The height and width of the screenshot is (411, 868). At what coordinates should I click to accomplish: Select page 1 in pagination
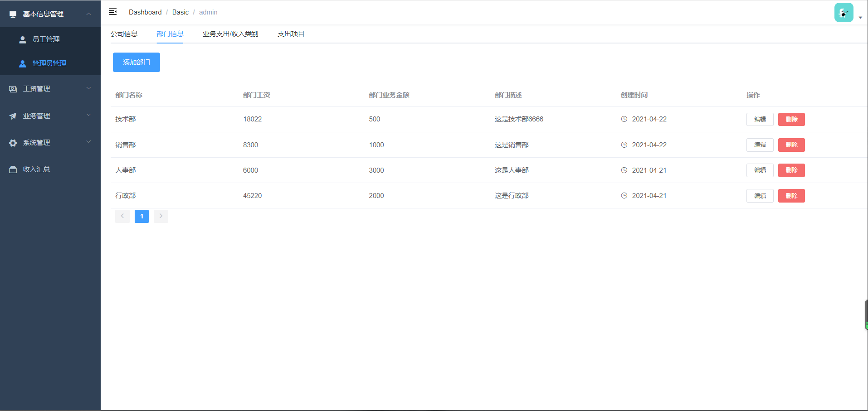(141, 216)
